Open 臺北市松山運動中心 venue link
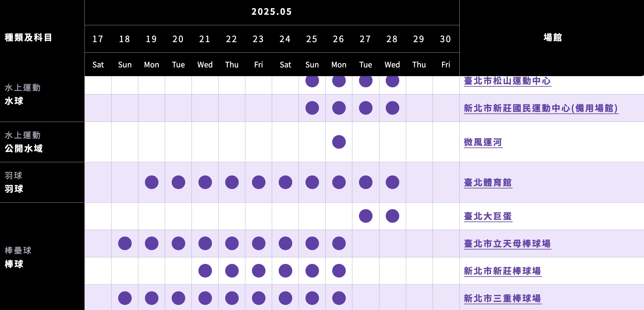644x310 pixels. pos(507,81)
